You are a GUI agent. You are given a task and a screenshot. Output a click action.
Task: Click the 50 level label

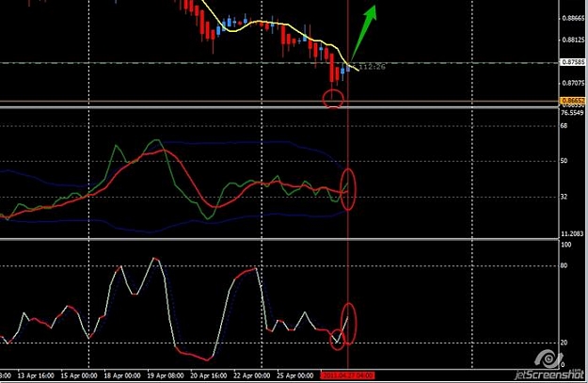pyautogui.click(x=564, y=161)
